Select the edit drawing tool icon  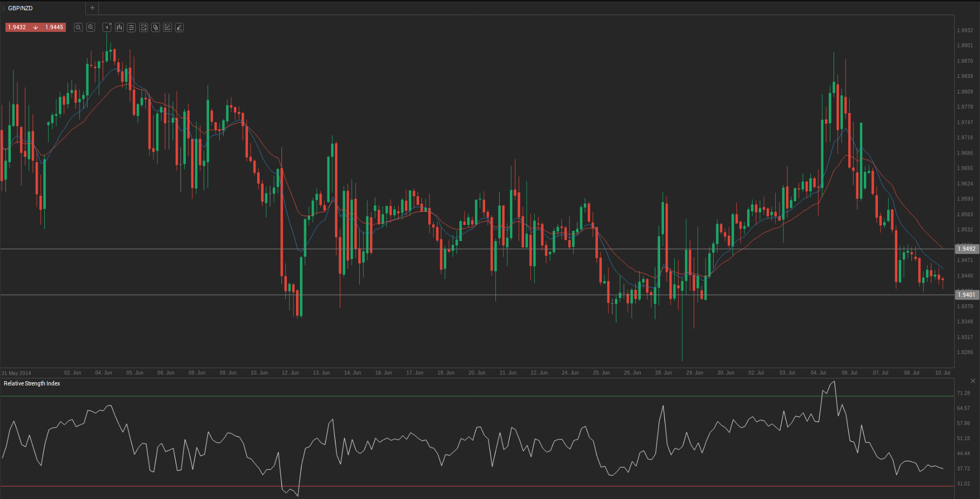[167, 28]
